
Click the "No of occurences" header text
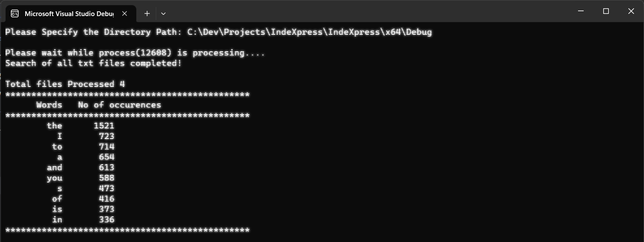click(x=119, y=105)
